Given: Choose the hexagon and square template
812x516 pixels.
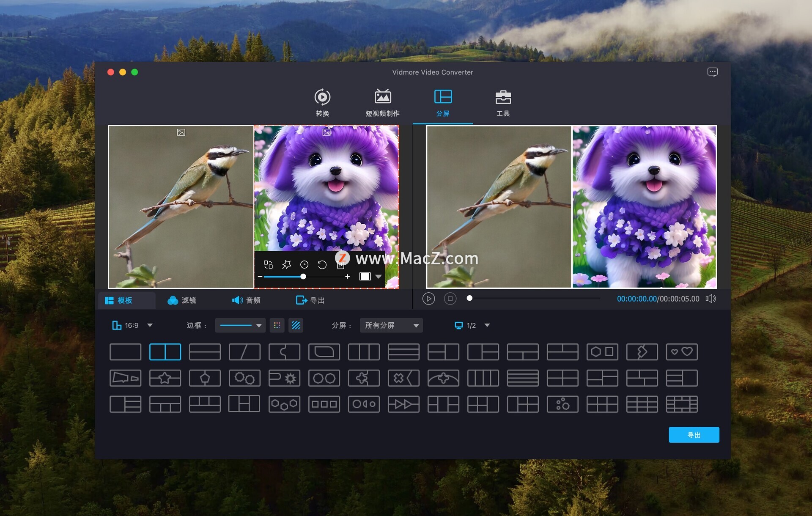Looking at the screenshot, I should [602, 352].
